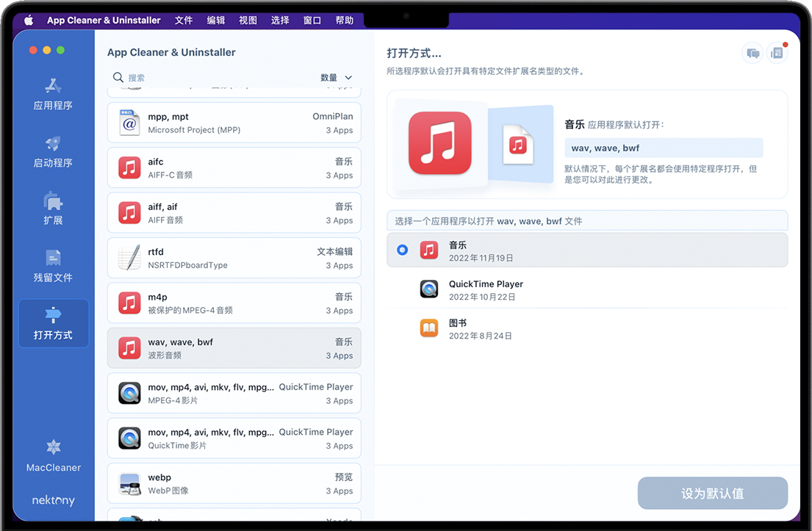Click the TextEdit icon on rtfd row
The width and height of the screenshot is (812, 531).
pyautogui.click(x=129, y=258)
